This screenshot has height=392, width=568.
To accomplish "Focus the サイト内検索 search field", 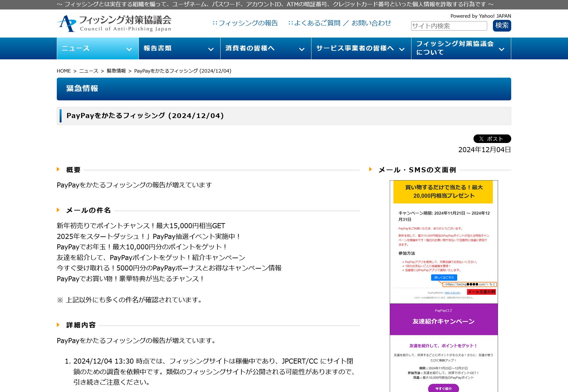I will pyautogui.click(x=449, y=26).
